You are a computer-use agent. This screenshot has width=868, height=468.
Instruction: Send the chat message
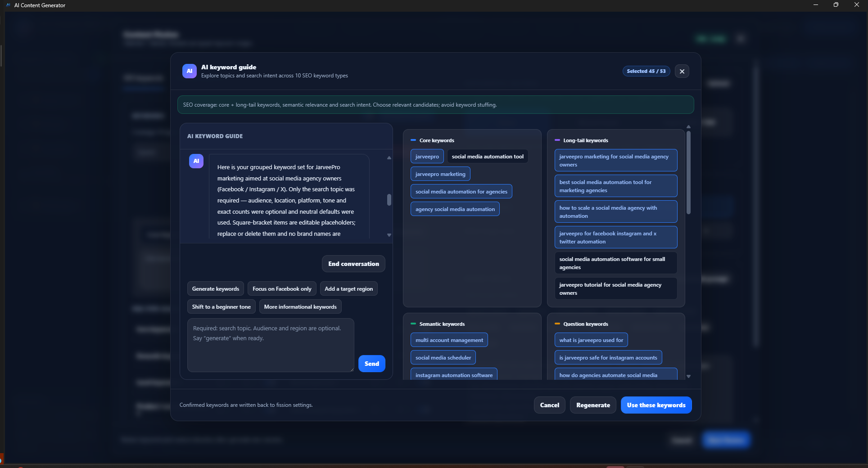coord(371,364)
